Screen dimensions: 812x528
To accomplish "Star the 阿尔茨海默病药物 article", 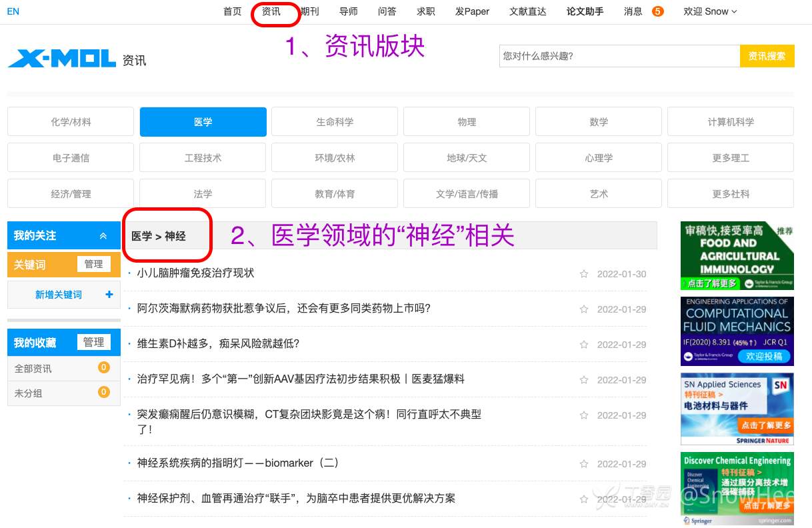I will pyautogui.click(x=584, y=309).
